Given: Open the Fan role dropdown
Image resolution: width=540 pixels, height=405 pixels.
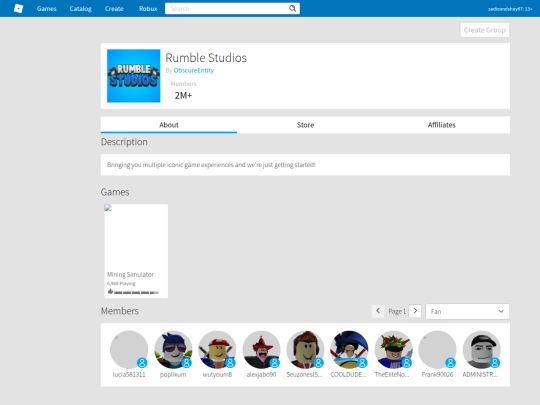Looking at the screenshot, I should 467,311.
